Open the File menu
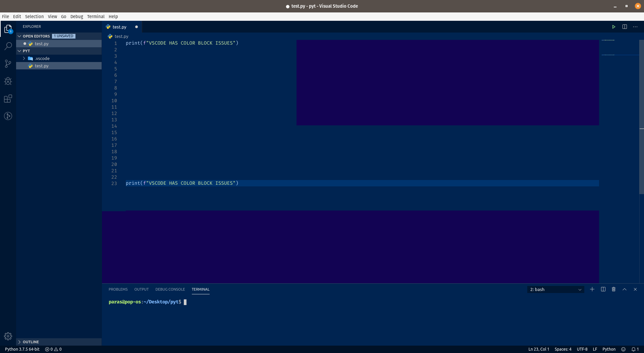 [x=6, y=16]
